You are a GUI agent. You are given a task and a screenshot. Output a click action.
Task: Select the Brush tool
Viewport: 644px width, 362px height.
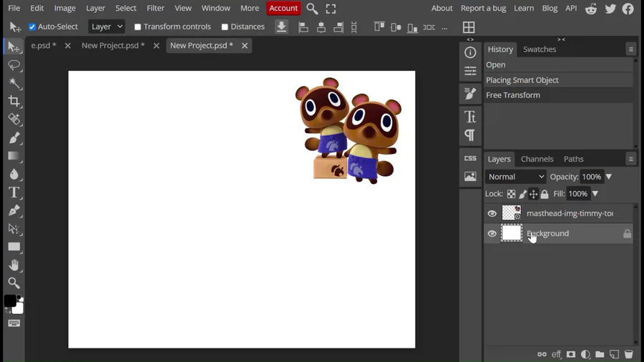(x=14, y=138)
